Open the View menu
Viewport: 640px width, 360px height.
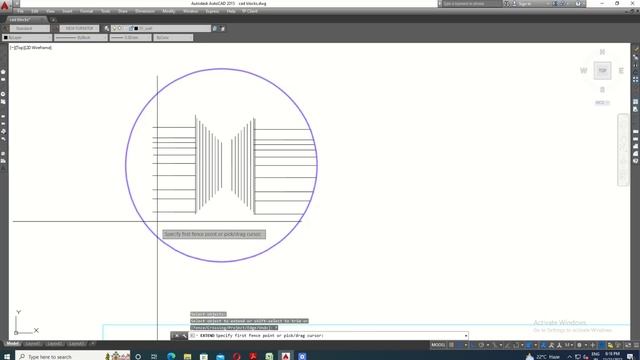tap(50, 11)
